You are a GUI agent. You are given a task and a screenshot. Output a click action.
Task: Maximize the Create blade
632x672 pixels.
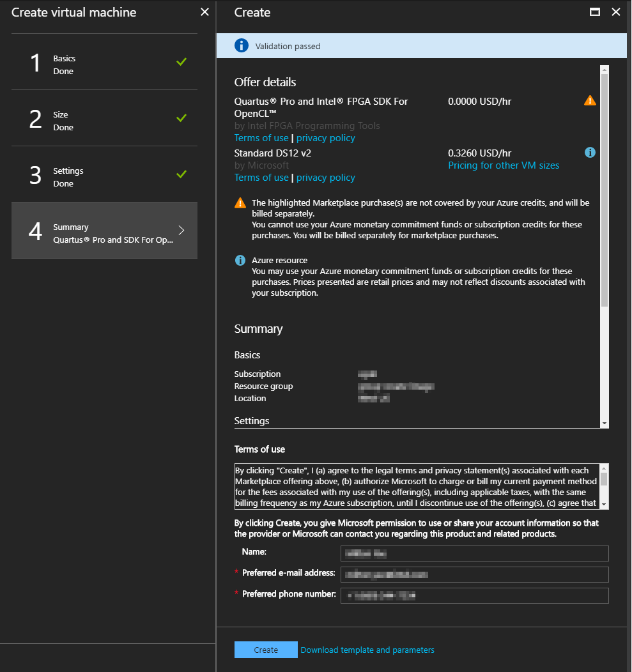[595, 12]
